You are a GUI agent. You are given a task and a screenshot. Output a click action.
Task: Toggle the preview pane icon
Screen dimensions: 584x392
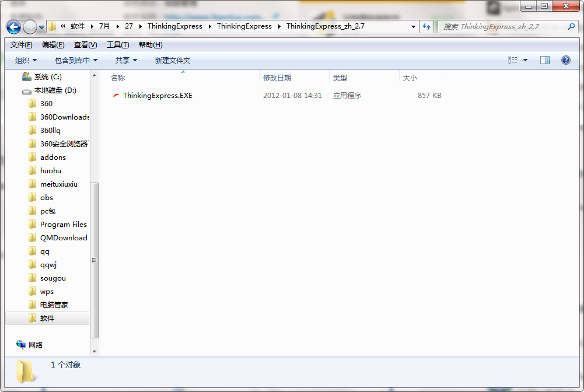click(x=544, y=60)
